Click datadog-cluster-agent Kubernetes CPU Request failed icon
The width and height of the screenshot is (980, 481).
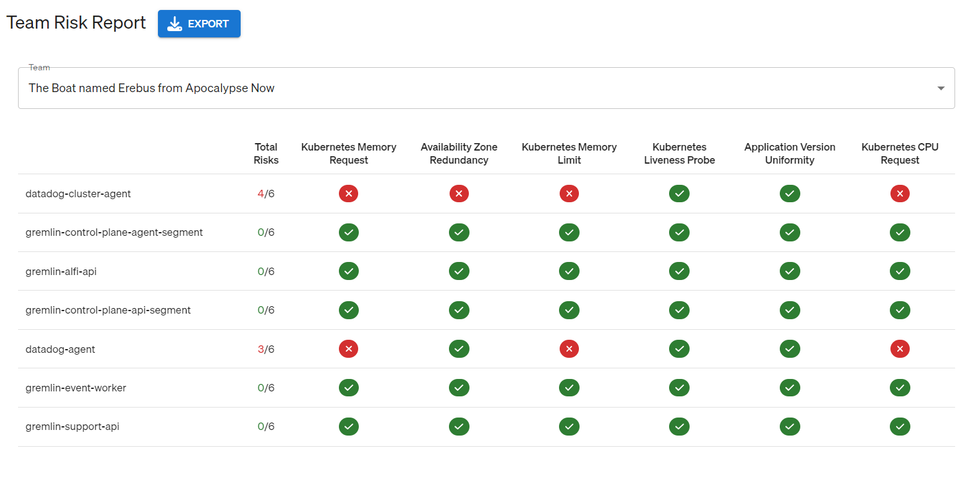(900, 194)
